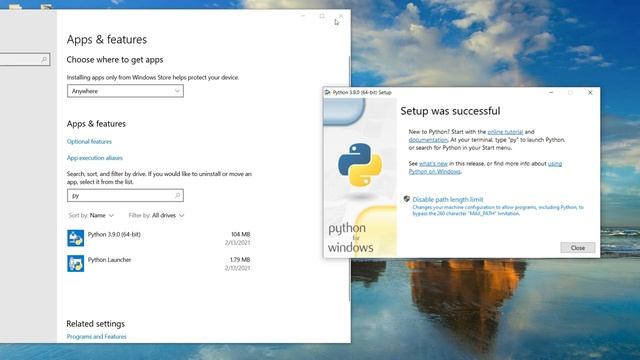Viewport: 640px width, 360px height.
Task: Click Choose where to get apps heading
Action: pos(115,60)
